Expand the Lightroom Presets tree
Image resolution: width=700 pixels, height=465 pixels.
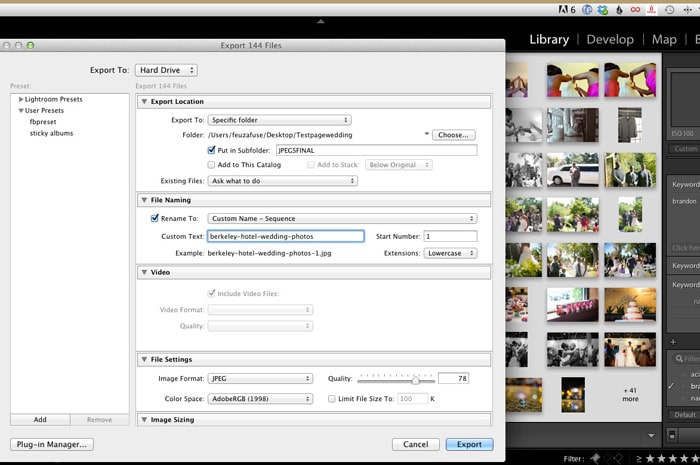[21, 99]
